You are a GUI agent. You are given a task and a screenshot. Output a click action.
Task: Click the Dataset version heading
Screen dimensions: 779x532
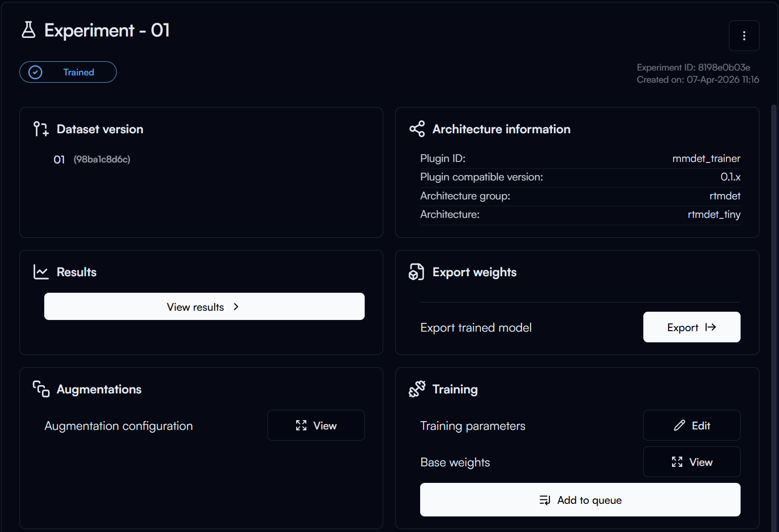100,129
